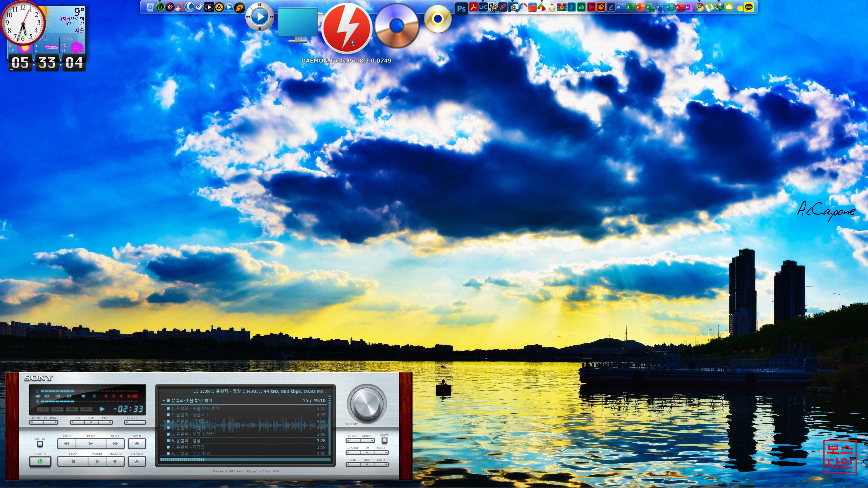Open the PotPlayer gold disc icon
Screen dimensions: 868x488
pos(438,19)
